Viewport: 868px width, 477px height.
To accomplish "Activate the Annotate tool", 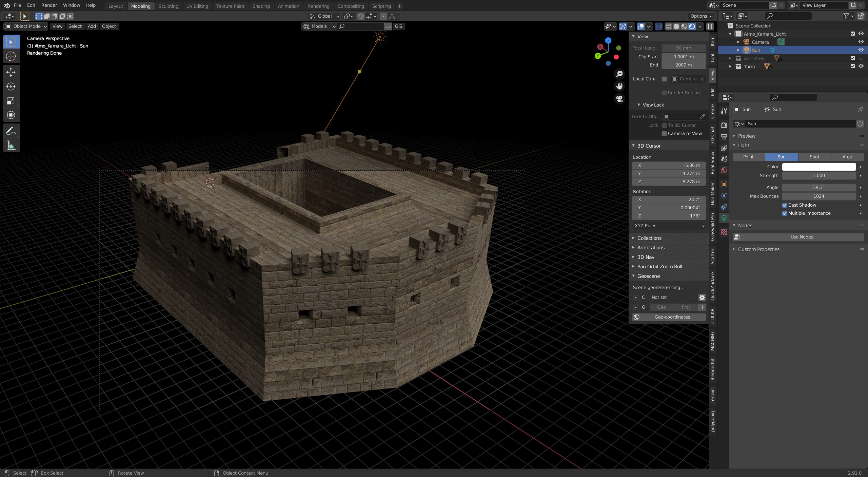I will pyautogui.click(x=11, y=131).
